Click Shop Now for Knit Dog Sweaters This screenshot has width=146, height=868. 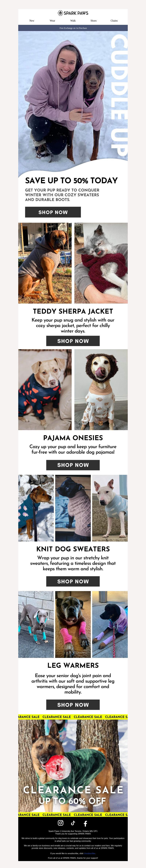pos(73,581)
